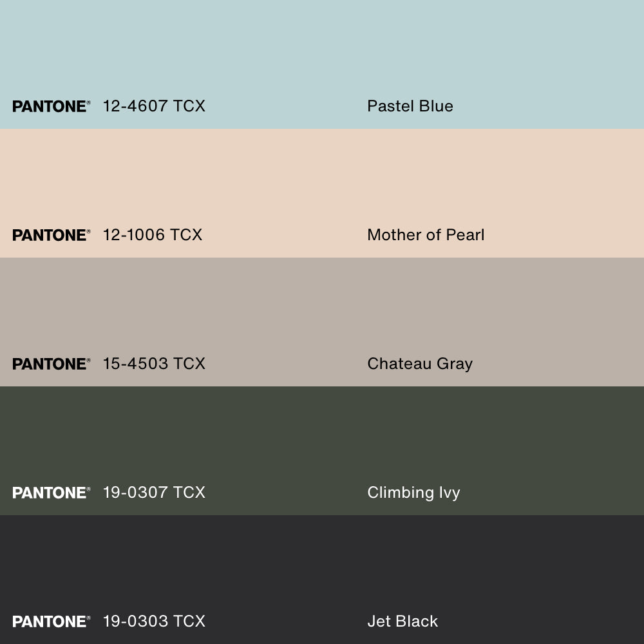The width and height of the screenshot is (644, 644).
Task: Select the code 19-0303 TCX
Action: click(154, 621)
